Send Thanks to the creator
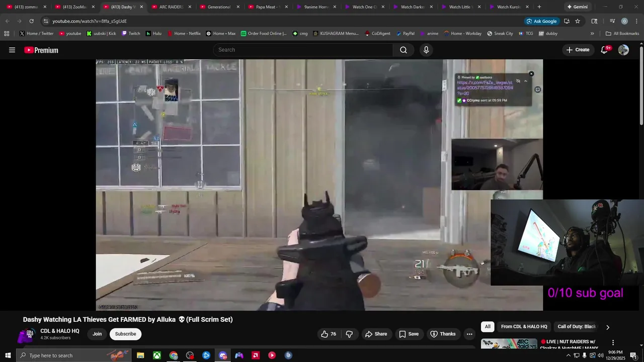The width and height of the screenshot is (644, 362). click(443, 334)
